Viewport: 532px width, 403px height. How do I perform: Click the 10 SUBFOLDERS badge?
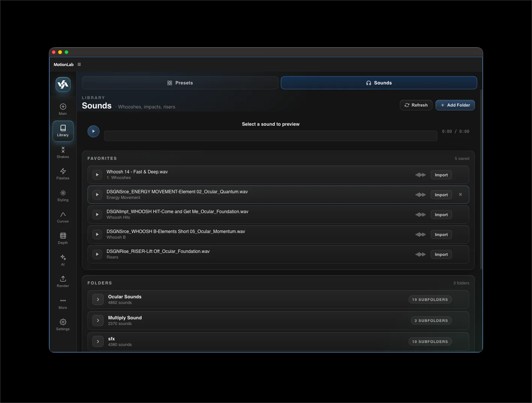[430, 341]
